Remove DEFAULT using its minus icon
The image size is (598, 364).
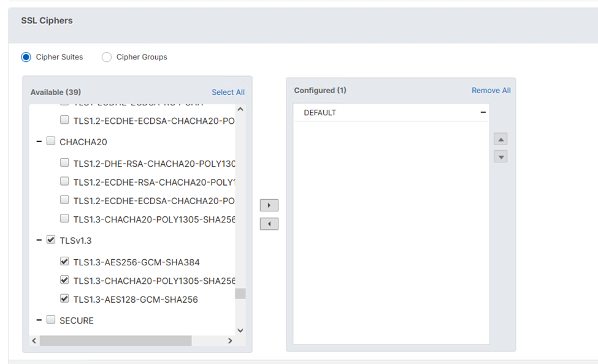[x=483, y=113]
